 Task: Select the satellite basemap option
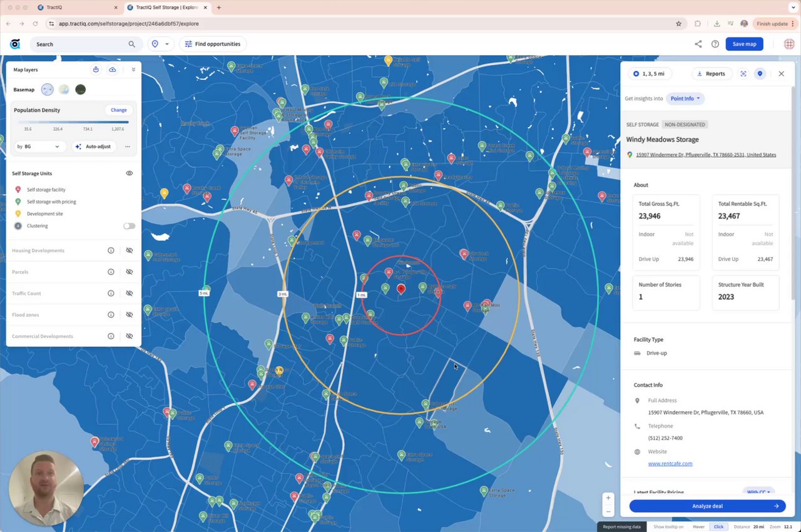pos(80,90)
